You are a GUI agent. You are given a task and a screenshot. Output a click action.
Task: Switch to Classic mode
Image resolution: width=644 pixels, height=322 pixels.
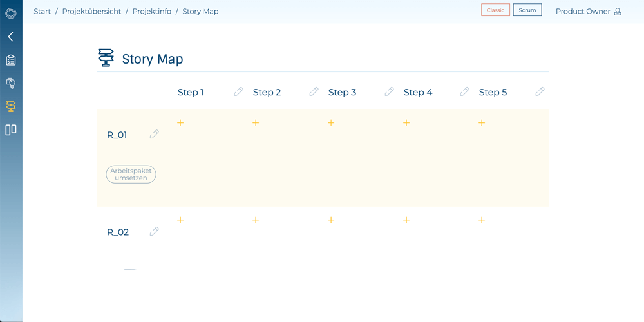[495, 10]
